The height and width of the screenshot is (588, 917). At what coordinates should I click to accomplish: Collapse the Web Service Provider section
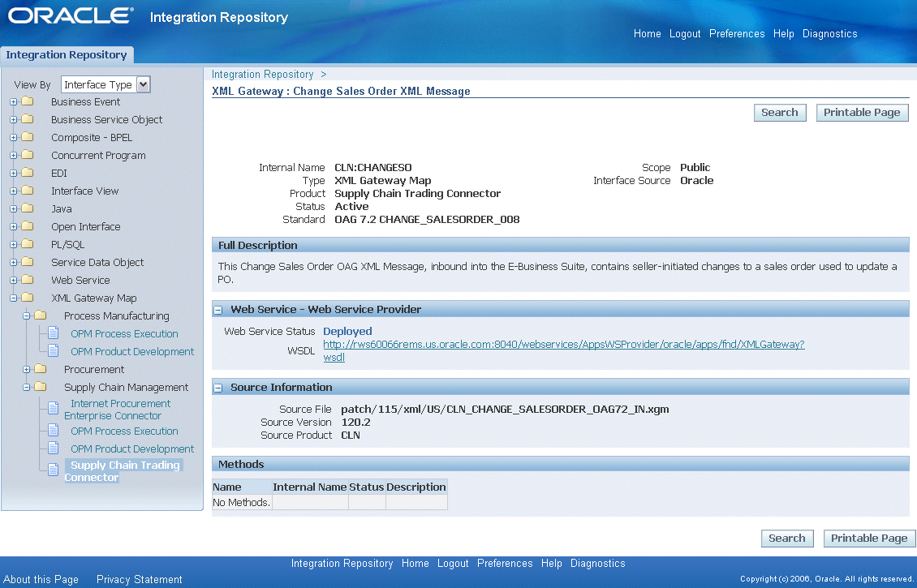click(x=218, y=311)
